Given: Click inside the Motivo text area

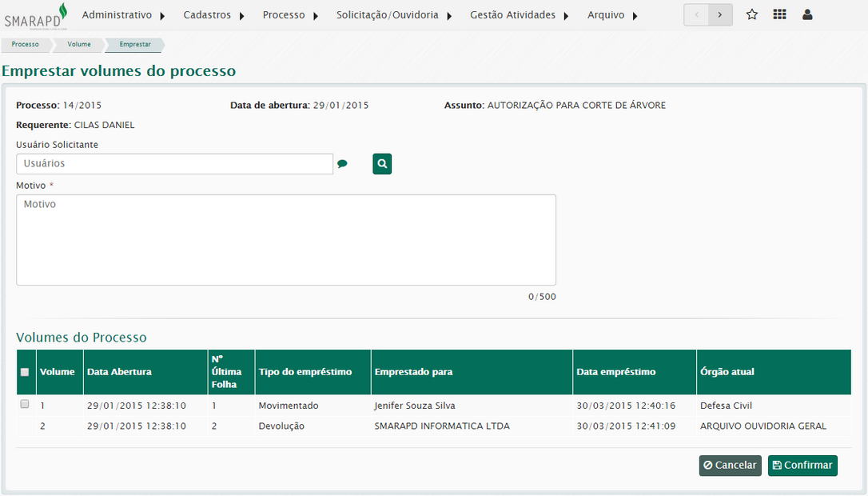Looking at the screenshot, I should pos(286,240).
